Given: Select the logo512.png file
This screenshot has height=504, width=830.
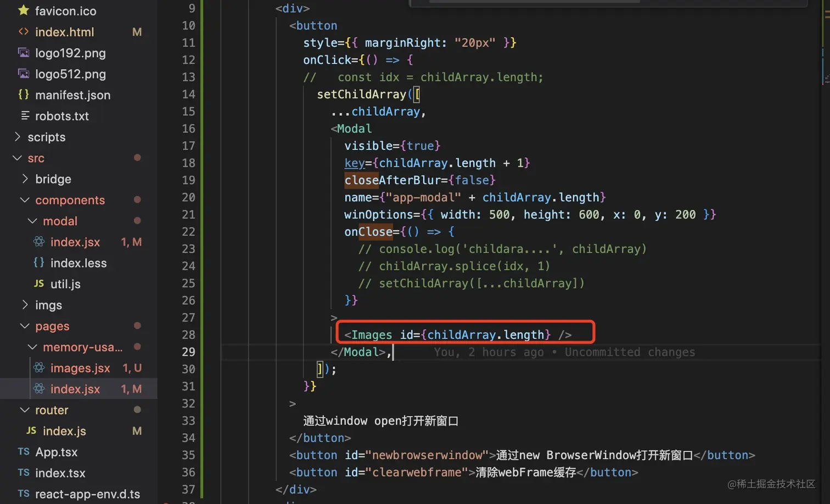Looking at the screenshot, I should coord(70,74).
